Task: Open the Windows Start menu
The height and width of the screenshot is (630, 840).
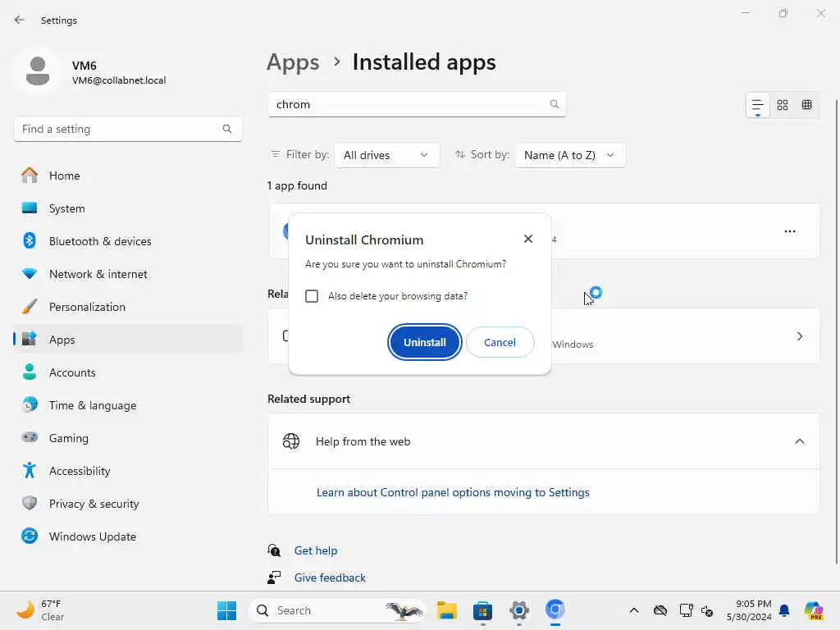Action: 226,610
